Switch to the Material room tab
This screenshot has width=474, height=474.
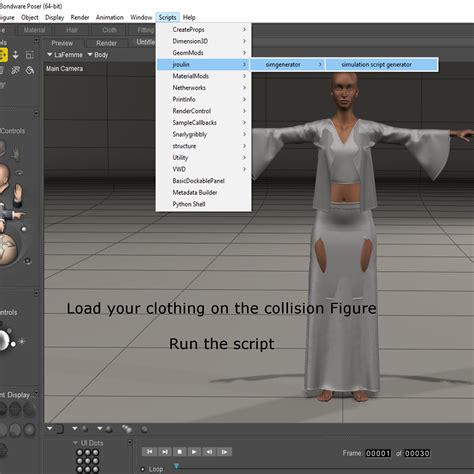tap(34, 30)
